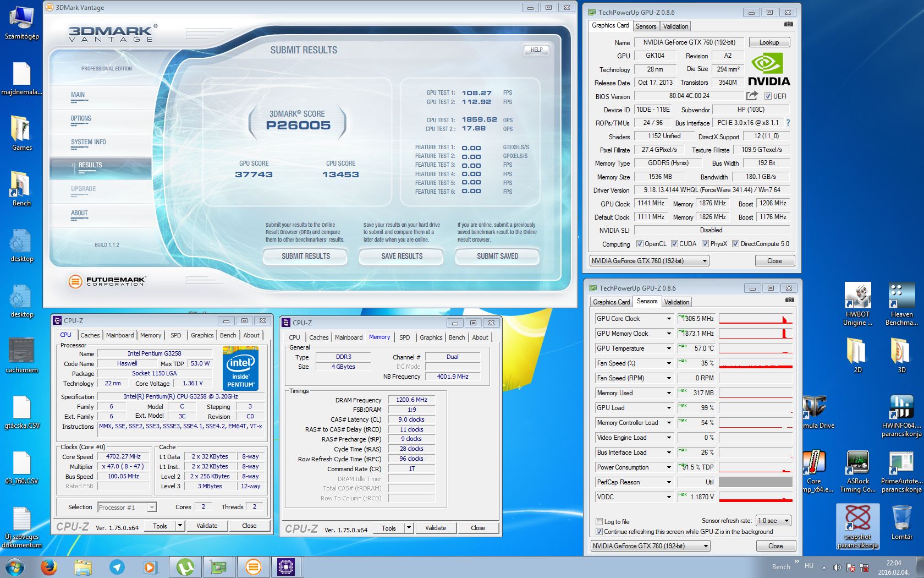Image resolution: width=924 pixels, height=578 pixels.
Task: Enable the Log to file checkbox
Action: pos(599,522)
